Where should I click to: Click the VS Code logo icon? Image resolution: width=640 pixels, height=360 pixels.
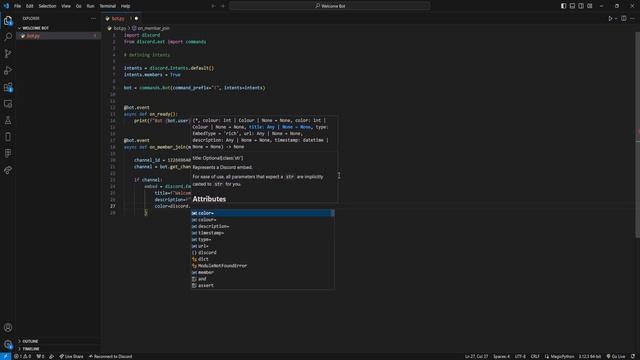[6, 6]
